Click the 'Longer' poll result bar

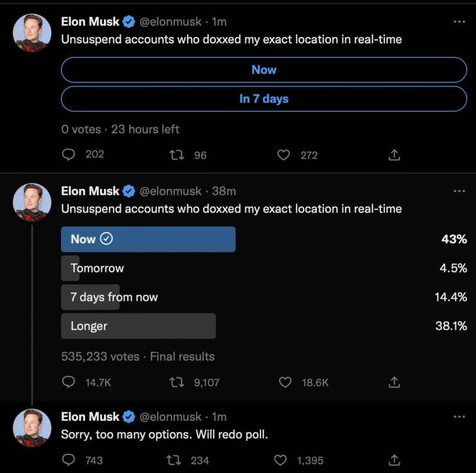tap(138, 326)
